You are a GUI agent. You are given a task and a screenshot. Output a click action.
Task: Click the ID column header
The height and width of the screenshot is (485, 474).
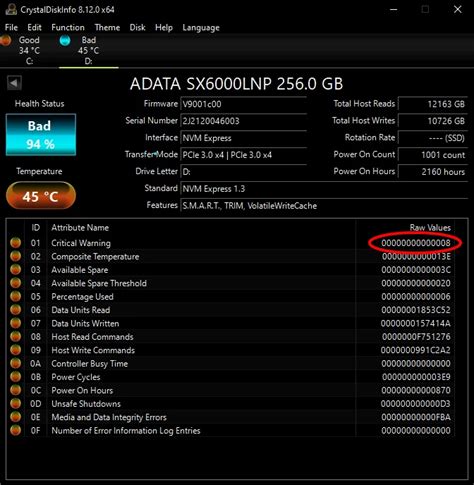point(36,228)
